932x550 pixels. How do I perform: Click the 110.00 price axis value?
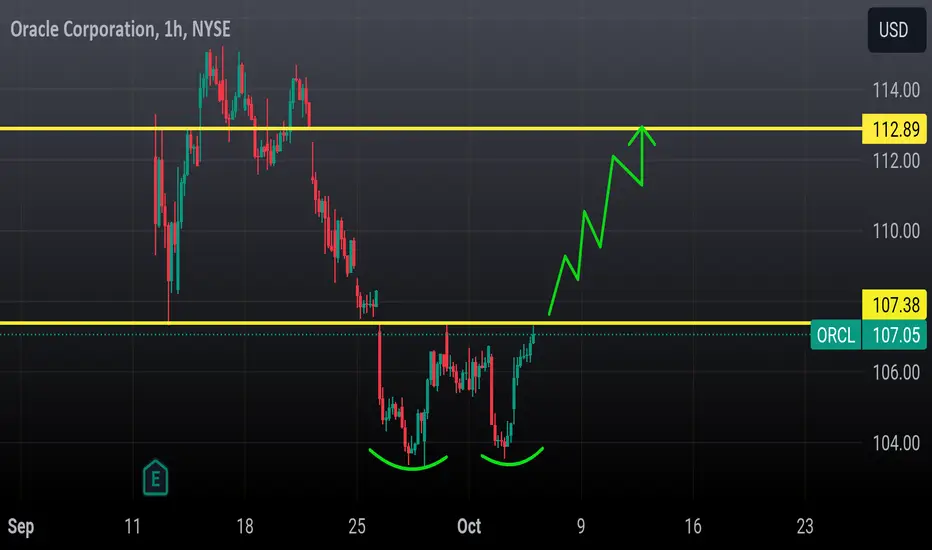[896, 231]
